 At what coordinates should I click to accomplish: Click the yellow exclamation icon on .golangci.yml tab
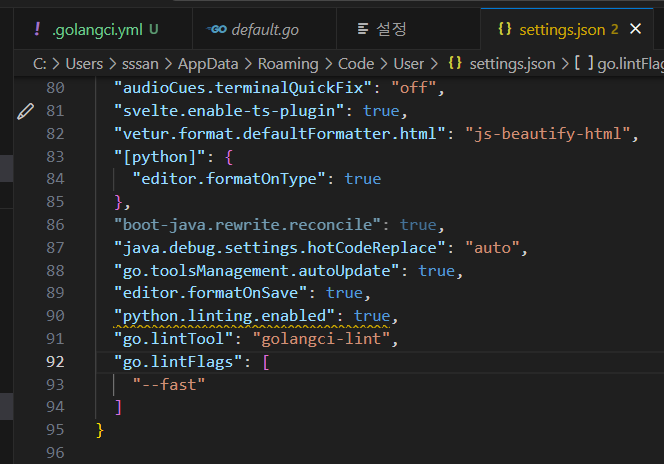tap(37, 29)
